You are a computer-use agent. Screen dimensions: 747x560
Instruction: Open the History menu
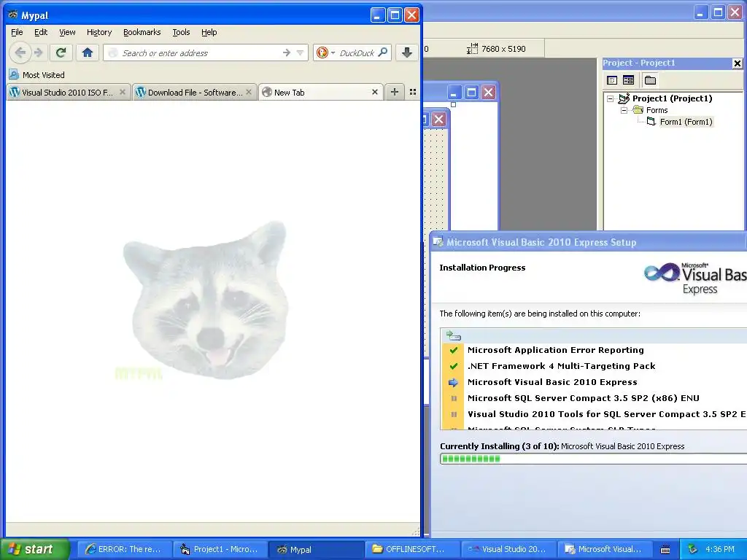[99, 32]
